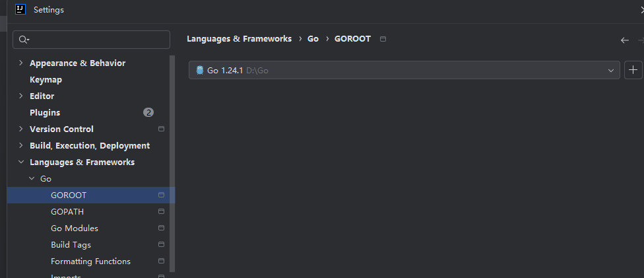Viewport: 644px width, 278px height.
Task: Open the Plugins settings page
Action: [45, 112]
